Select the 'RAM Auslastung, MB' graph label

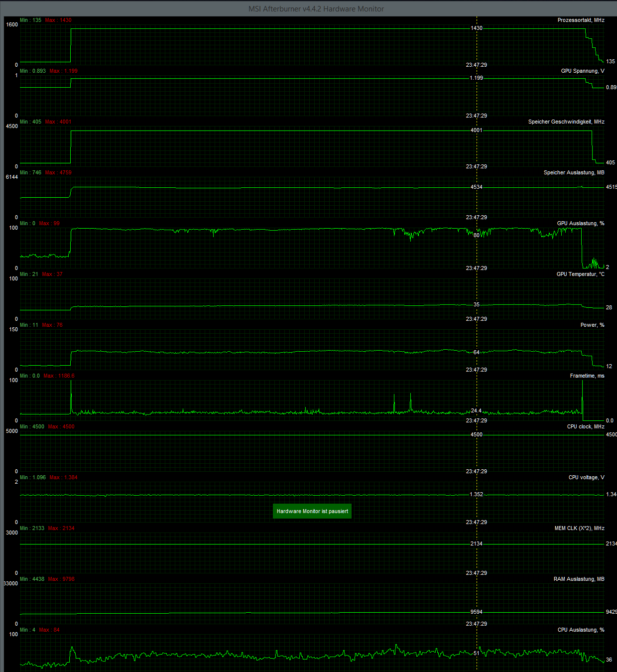pos(579,579)
